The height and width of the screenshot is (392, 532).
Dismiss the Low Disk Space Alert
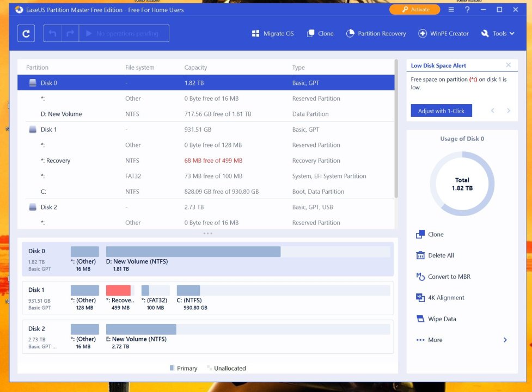(509, 65)
